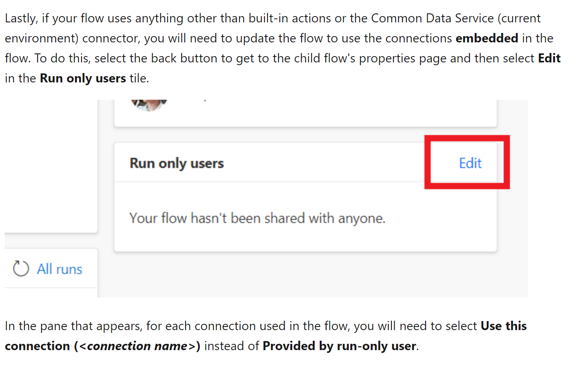
Task: Click the Common Data Service text reference
Action: coord(432,18)
